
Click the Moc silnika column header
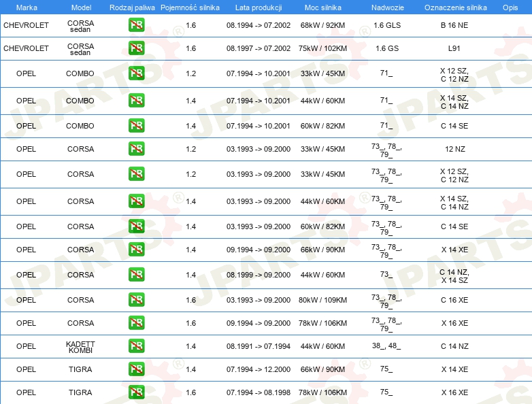pyautogui.click(x=322, y=7)
